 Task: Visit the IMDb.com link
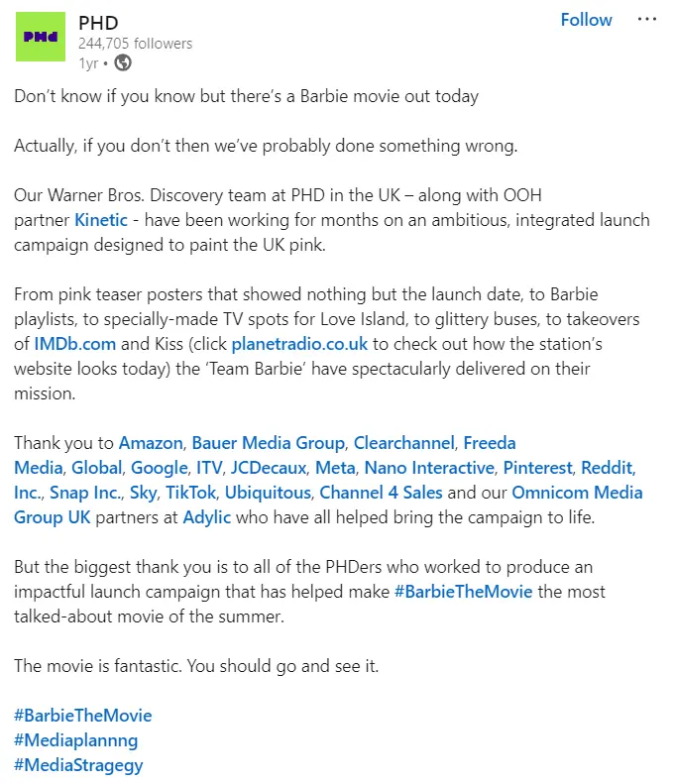75,344
